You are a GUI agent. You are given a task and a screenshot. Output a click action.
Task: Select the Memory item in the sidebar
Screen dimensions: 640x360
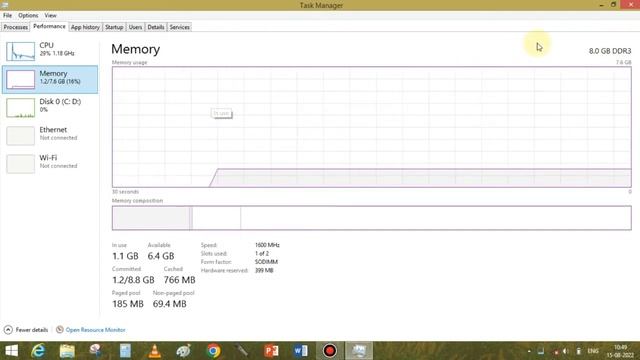(50, 79)
